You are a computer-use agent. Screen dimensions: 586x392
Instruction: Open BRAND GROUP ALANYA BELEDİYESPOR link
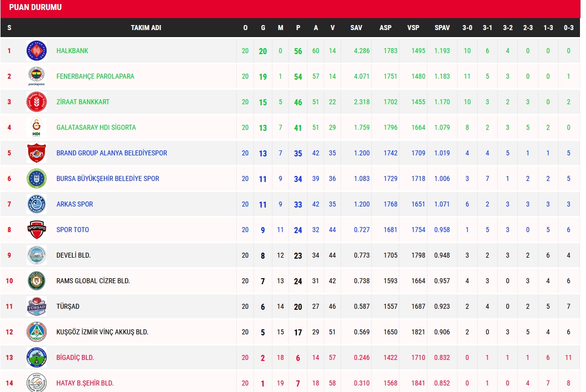[112, 153]
